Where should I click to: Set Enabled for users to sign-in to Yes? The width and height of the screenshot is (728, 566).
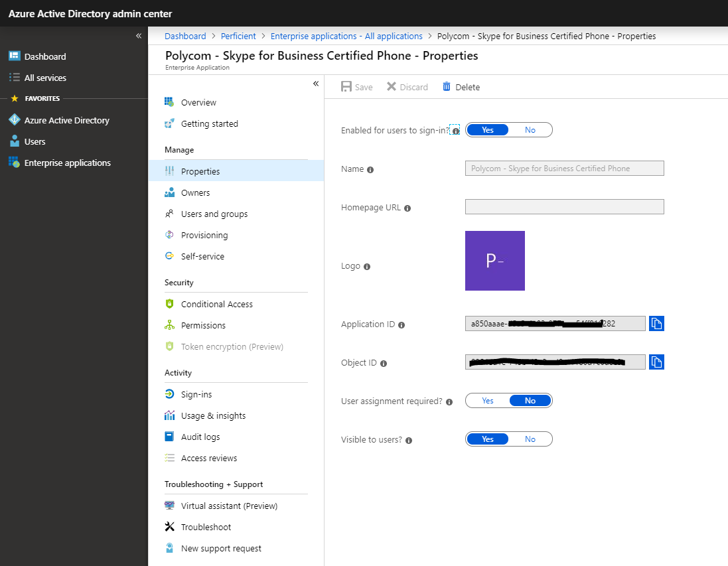pyautogui.click(x=488, y=130)
